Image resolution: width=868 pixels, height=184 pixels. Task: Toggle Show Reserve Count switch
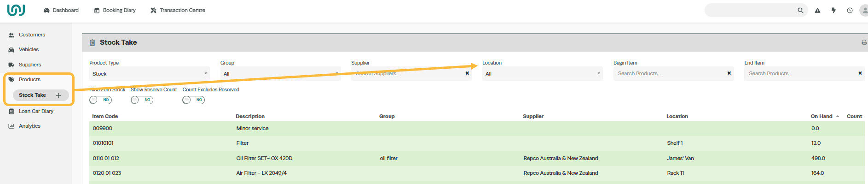point(142,100)
